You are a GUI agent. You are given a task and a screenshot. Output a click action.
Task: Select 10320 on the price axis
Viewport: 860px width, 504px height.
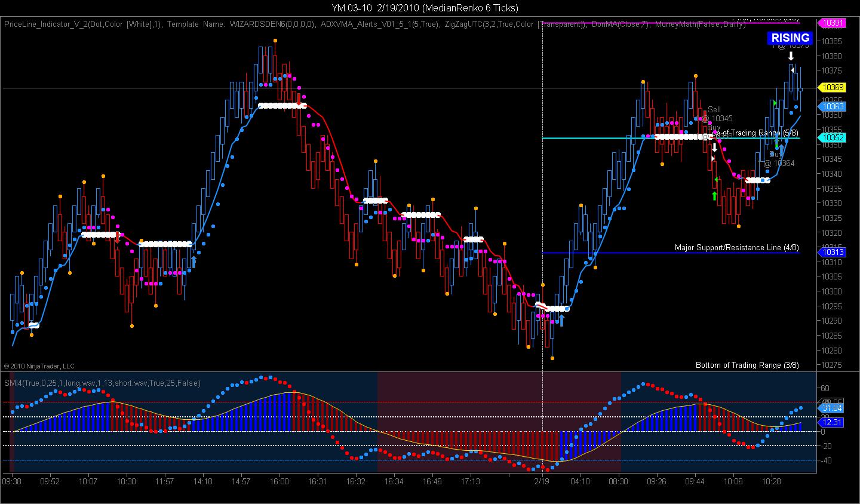pos(832,233)
